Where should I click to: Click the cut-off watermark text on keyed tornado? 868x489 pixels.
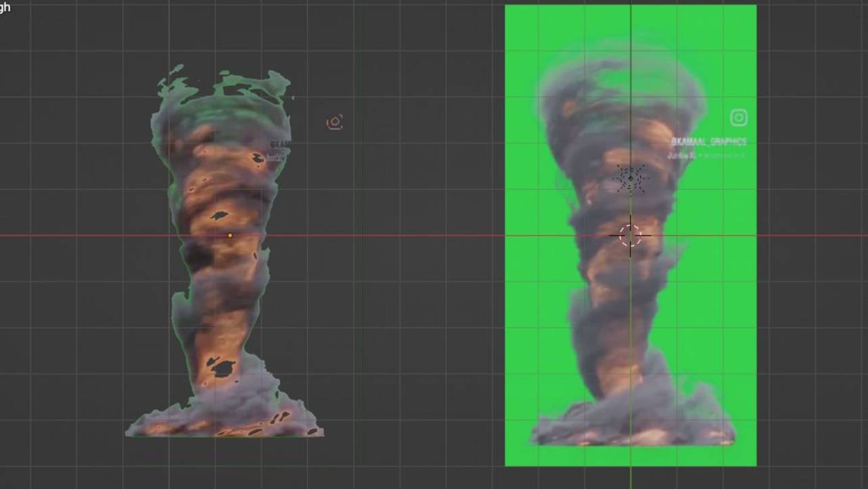280,144
